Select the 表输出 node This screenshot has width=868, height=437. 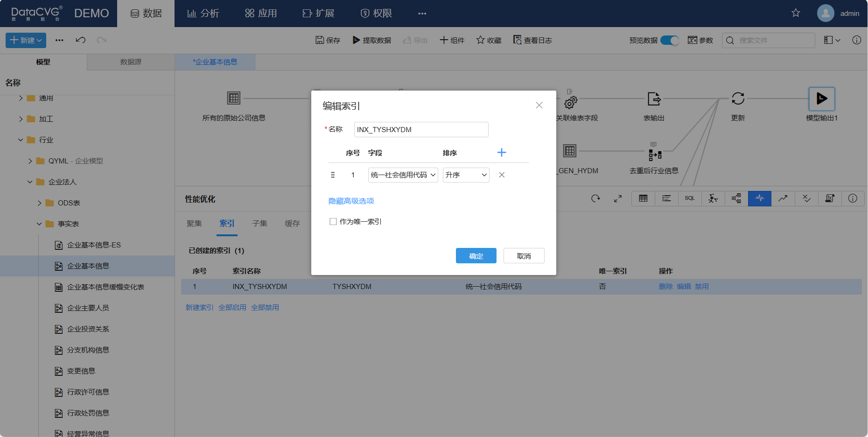(654, 99)
